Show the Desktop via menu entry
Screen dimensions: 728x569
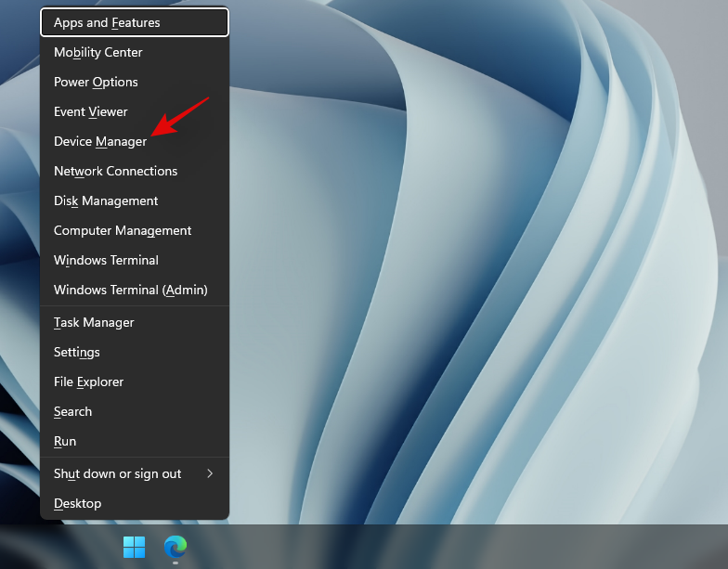pos(135,503)
